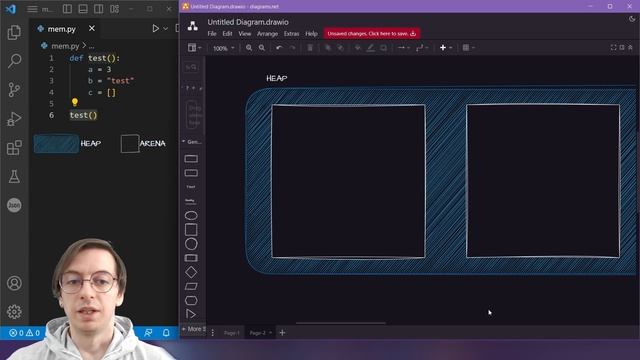This screenshot has height=360, width=640.
Task: Open the Run and Debug view
Action: point(14,119)
